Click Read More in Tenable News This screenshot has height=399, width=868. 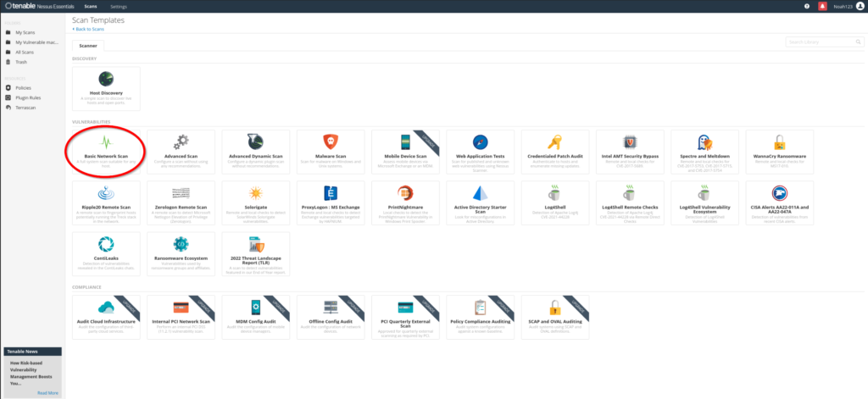click(47, 393)
